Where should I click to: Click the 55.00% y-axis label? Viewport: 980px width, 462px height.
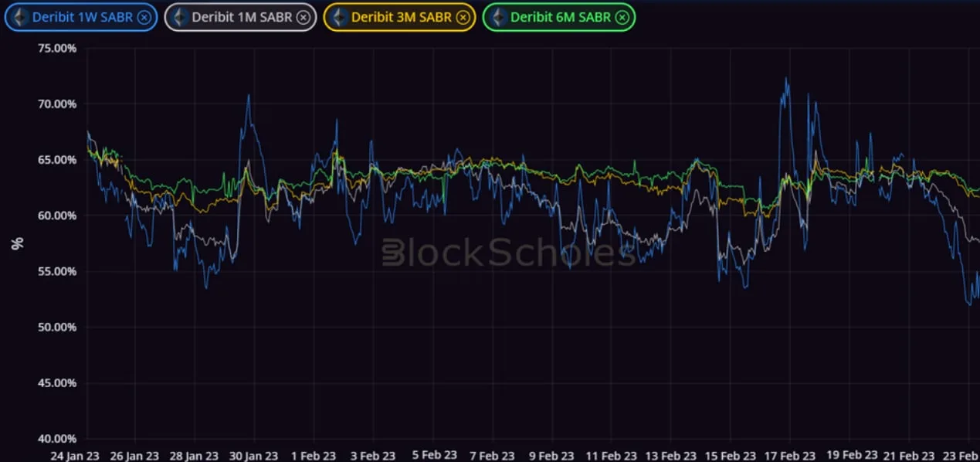(57, 271)
